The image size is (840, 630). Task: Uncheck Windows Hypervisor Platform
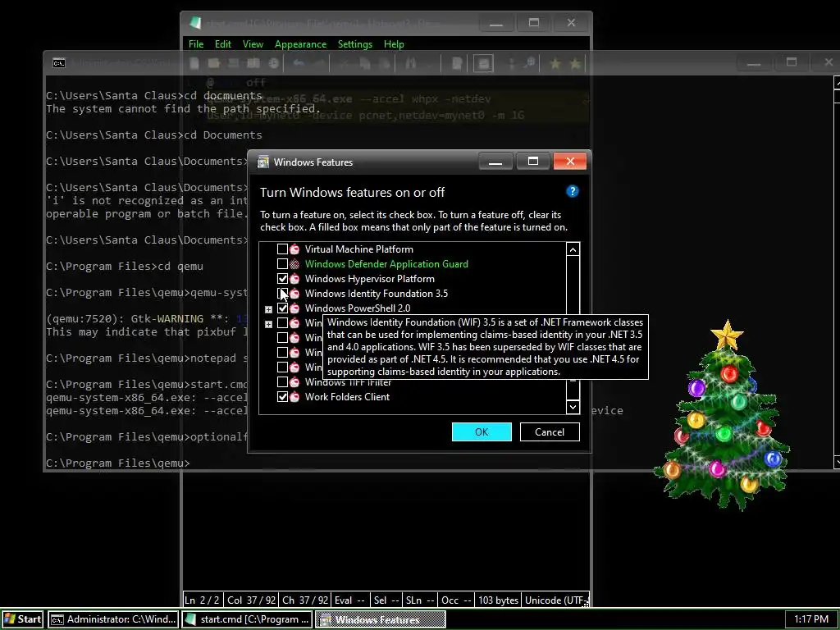tap(282, 279)
